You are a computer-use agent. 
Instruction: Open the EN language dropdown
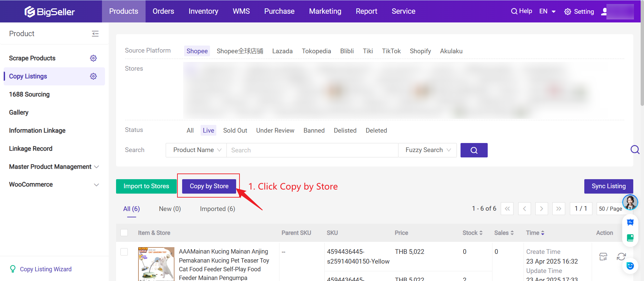(x=547, y=11)
